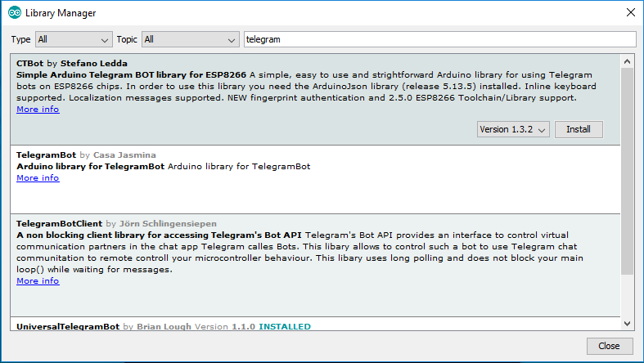644x363 pixels.
Task: Open More info link for TelegramBot
Action: pos(38,177)
